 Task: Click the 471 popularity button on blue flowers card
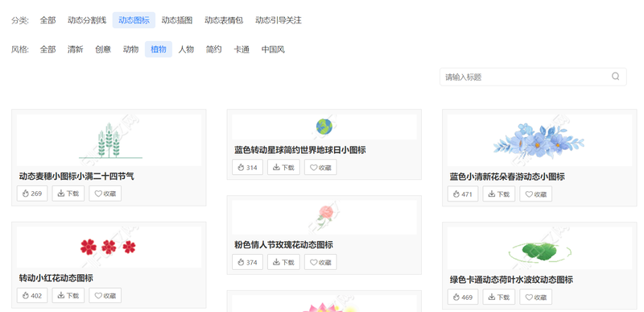click(x=462, y=194)
